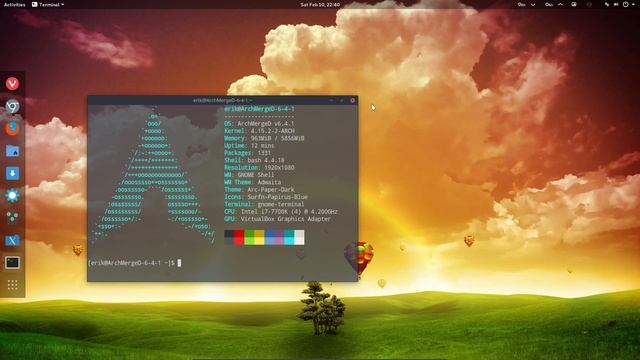Minimize the terminal window
The width and height of the screenshot is (640, 360).
coord(331,100)
